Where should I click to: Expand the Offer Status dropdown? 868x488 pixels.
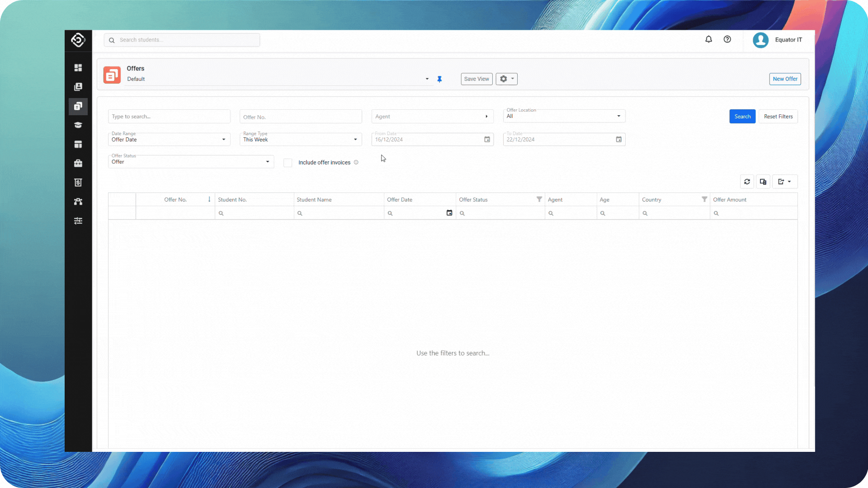pos(191,162)
